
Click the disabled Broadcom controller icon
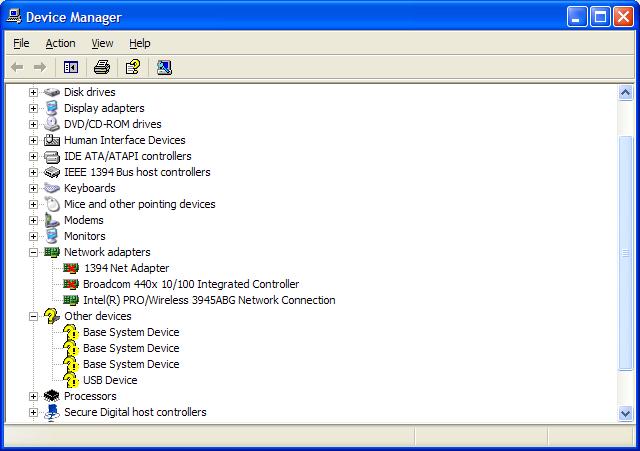pyautogui.click(x=71, y=284)
